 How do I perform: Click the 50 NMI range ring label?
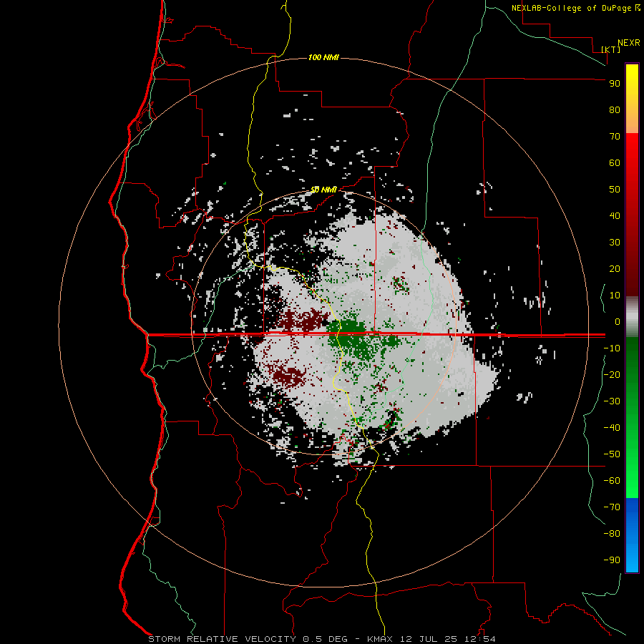pos(323,190)
